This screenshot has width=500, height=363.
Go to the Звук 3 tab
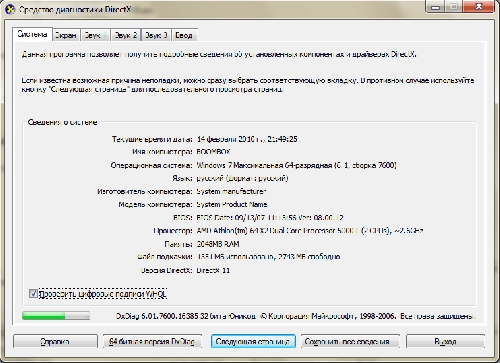pyautogui.click(x=156, y=35)
